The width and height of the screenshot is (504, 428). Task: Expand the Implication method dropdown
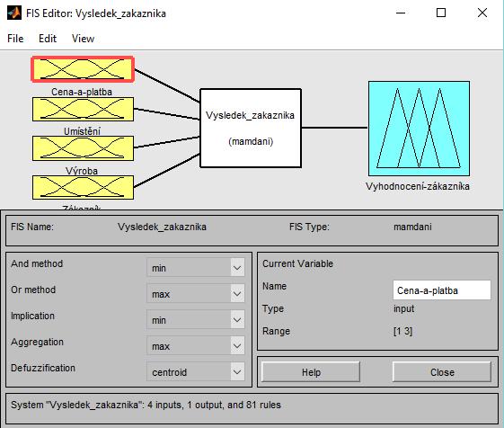[196, 320]
